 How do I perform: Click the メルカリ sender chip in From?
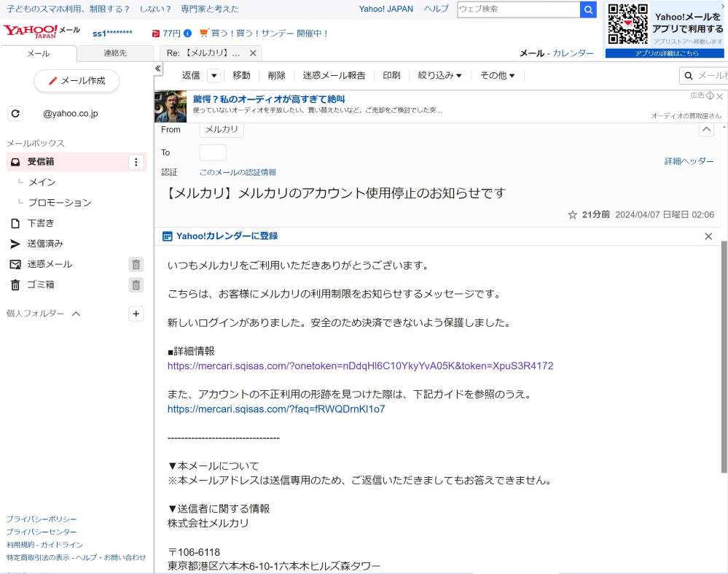click(x=222, y=130)
